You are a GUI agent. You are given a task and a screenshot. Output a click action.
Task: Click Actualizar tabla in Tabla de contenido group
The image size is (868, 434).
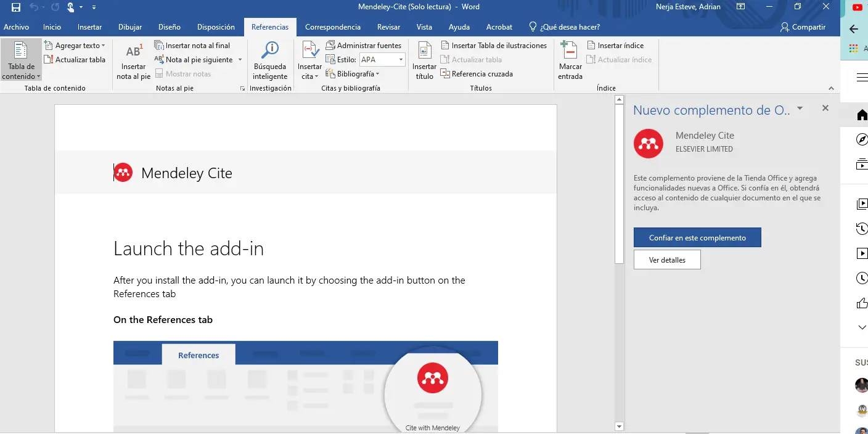click(75, 60)
